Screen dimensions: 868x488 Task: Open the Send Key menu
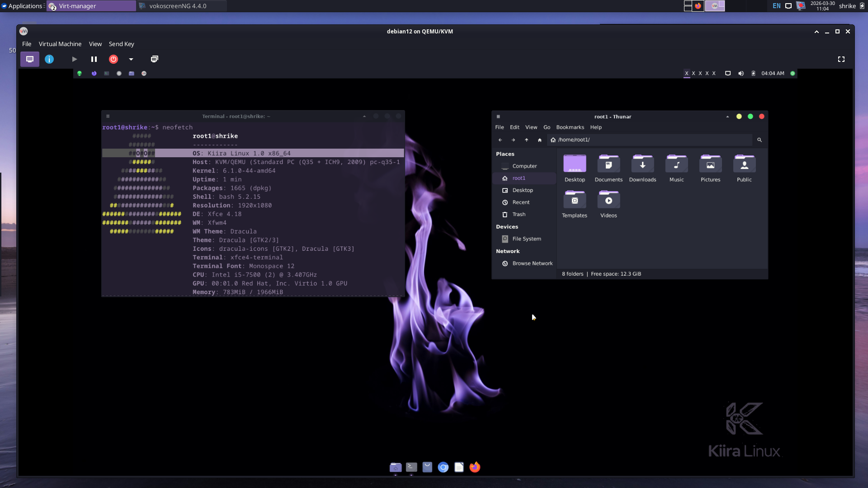coord(121,44)
